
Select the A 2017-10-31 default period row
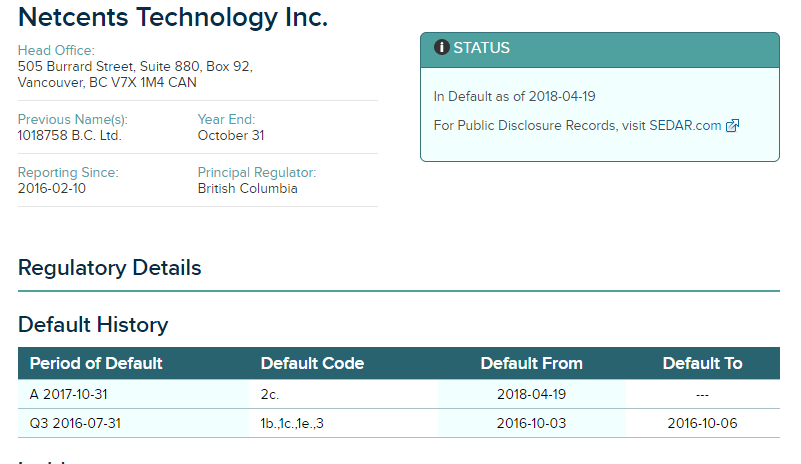[68, 394]
